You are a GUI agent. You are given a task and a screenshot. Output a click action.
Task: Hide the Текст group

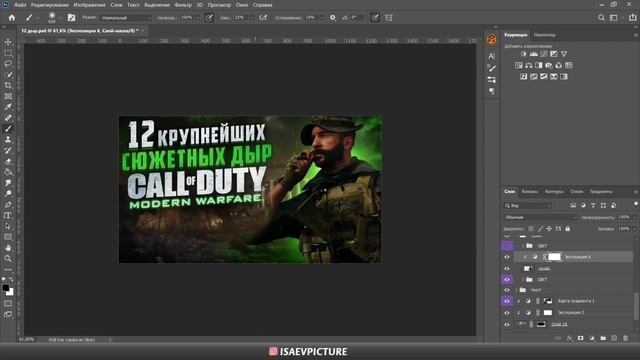[507, 290]
